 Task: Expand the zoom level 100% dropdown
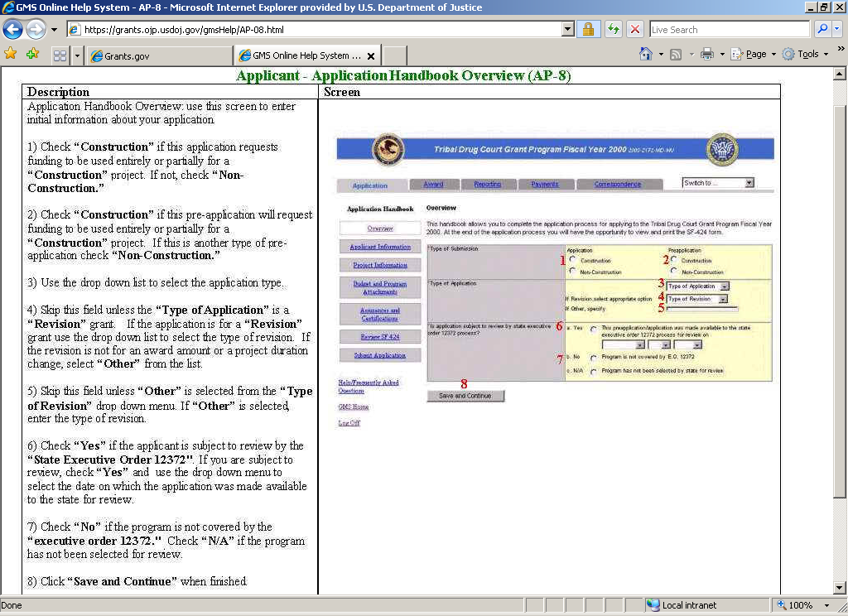pyautogui.click(x=826, y=605)
